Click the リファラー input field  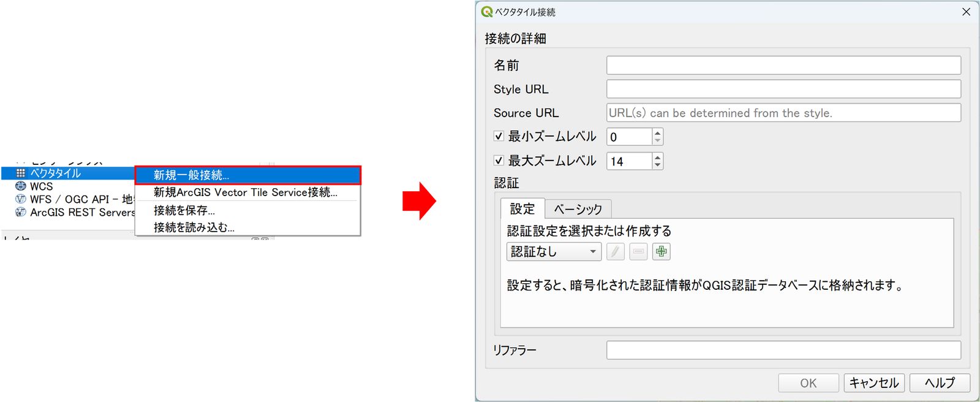pos(783,350)
